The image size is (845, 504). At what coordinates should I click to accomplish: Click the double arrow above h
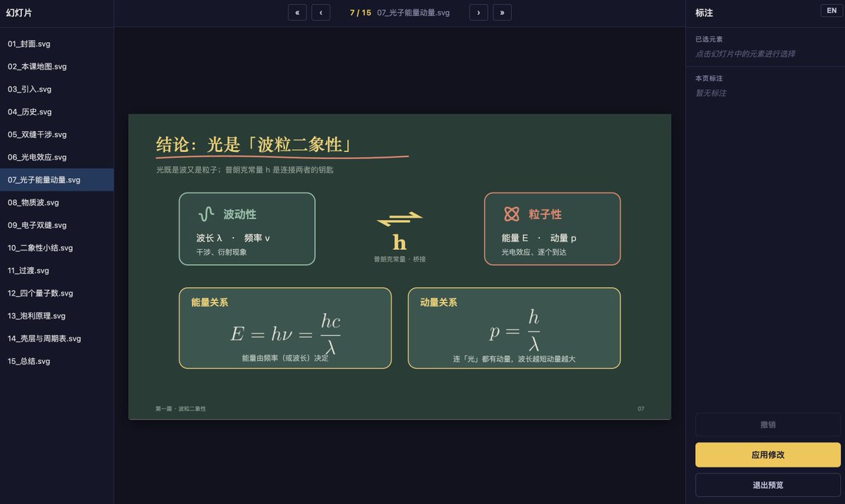[400, 220]
